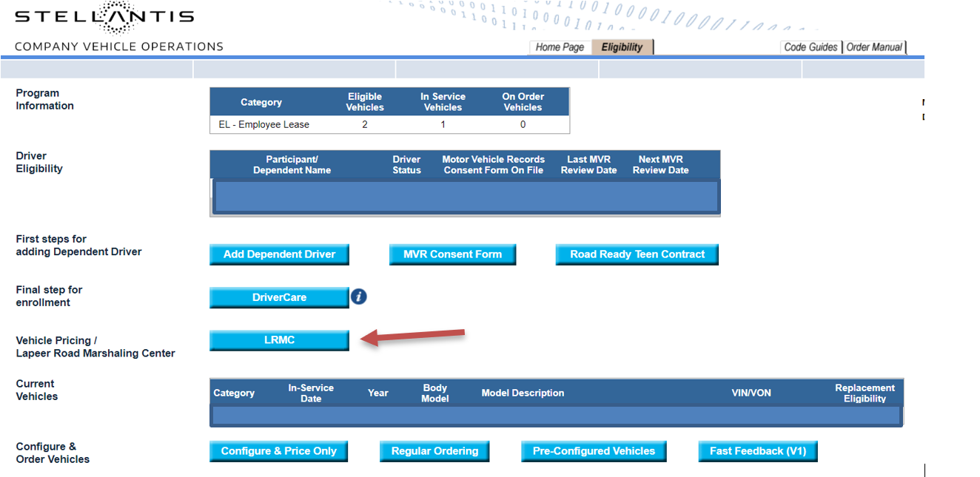Click the Road Ready Teen Contract button
The height and width of the screenshot is (477, 980).
637,254
